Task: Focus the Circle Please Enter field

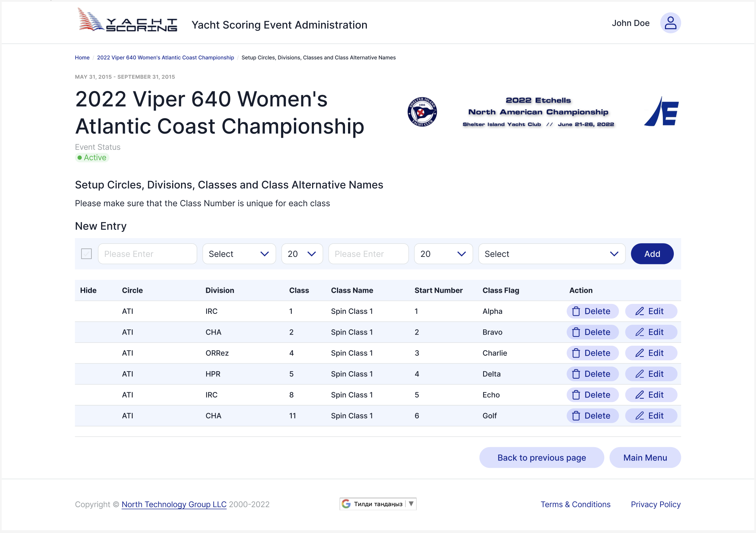Action: (147, 254)
